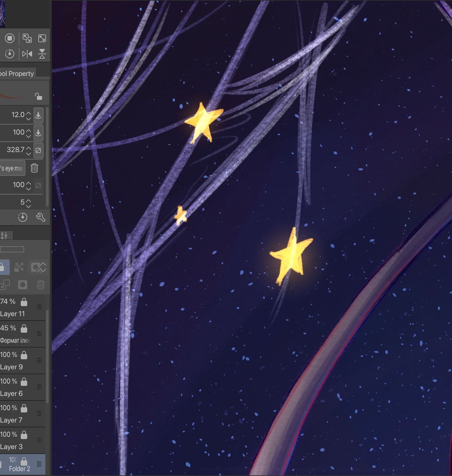Click the grip handle on Layer 11 row

(39, 307)
